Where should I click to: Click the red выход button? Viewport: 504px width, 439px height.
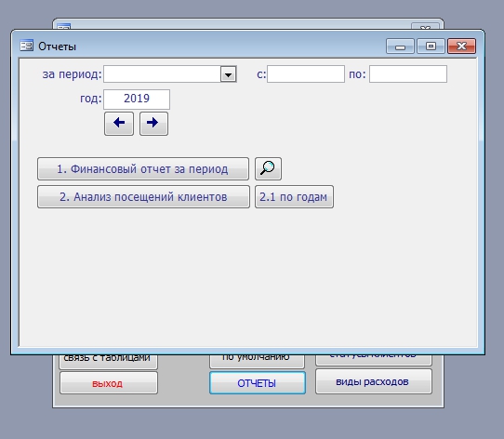coord(109,382)
